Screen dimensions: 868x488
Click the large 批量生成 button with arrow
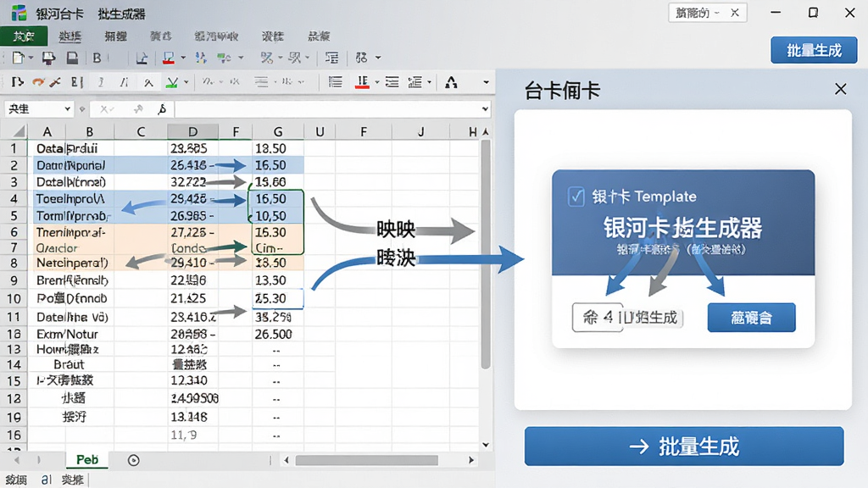point(684,446)
